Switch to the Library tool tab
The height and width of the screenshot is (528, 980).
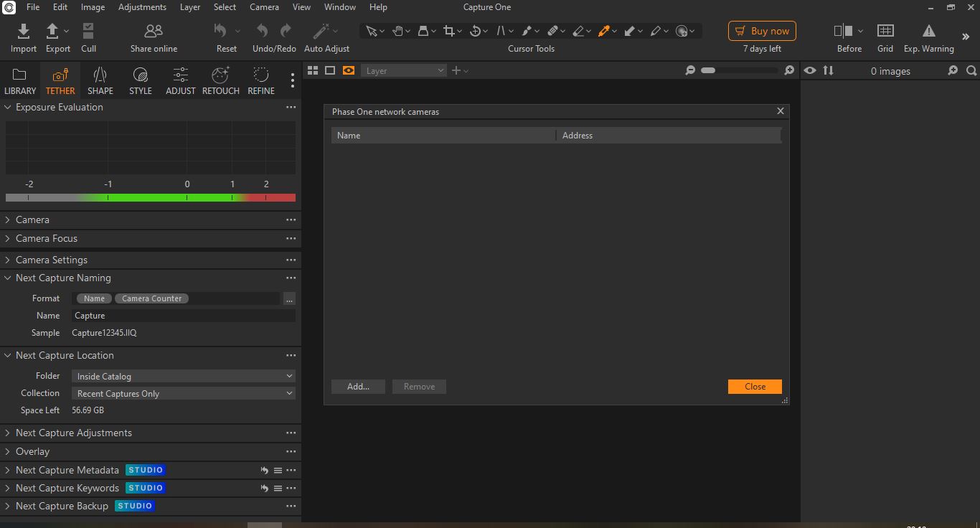pos(20,80)
